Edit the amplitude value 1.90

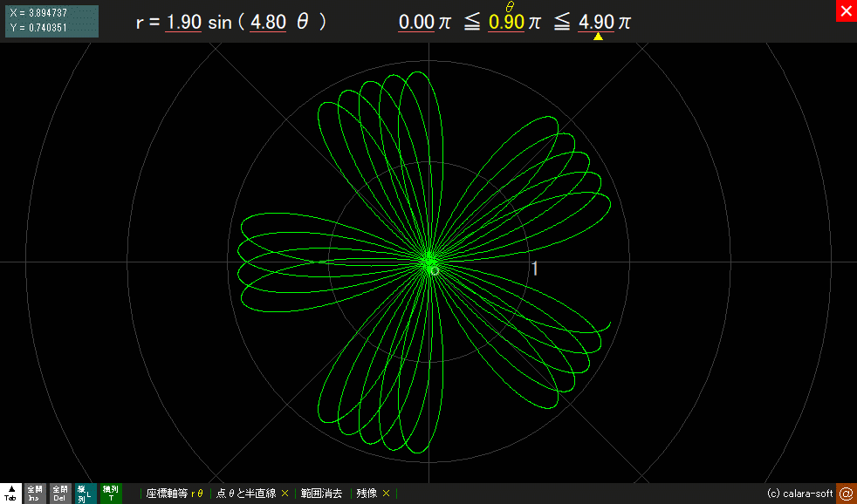click(183, 23)
